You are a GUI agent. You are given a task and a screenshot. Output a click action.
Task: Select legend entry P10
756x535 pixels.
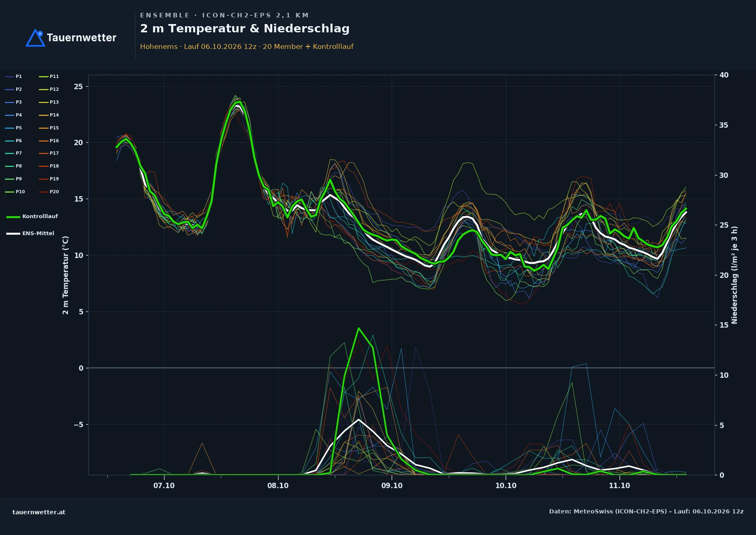pos(15,192)
